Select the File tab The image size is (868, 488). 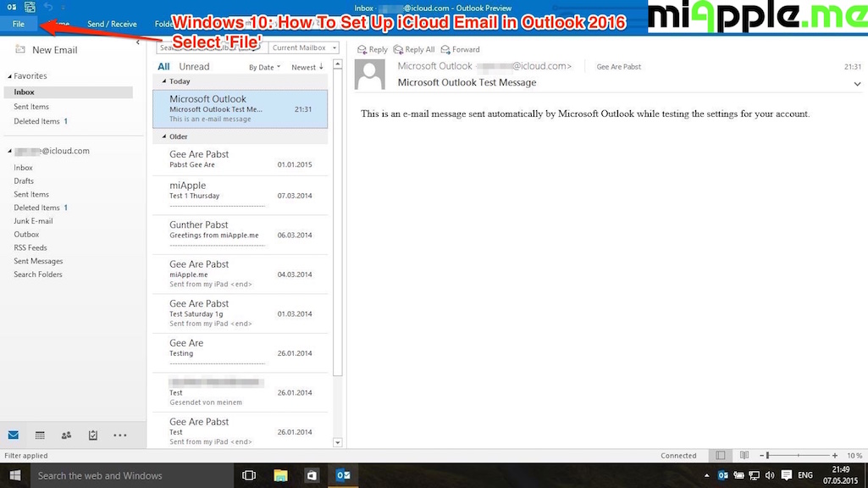point(18,24)
